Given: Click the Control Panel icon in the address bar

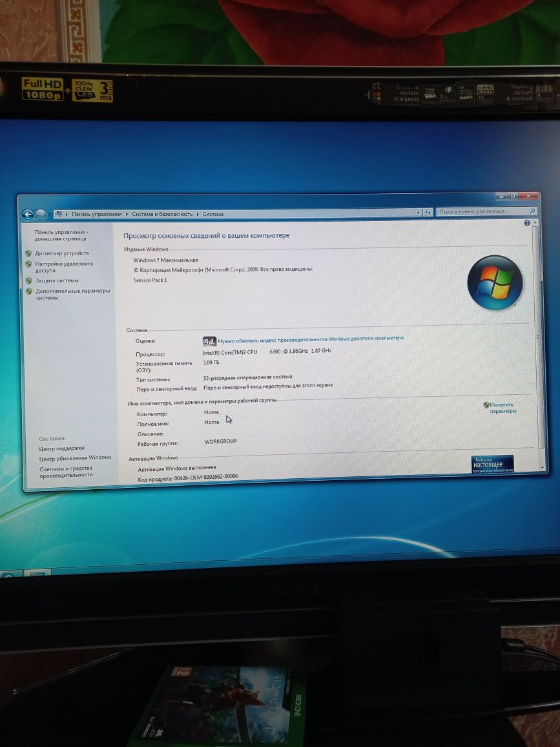Looking at the screenshot, I should (59, 214).
